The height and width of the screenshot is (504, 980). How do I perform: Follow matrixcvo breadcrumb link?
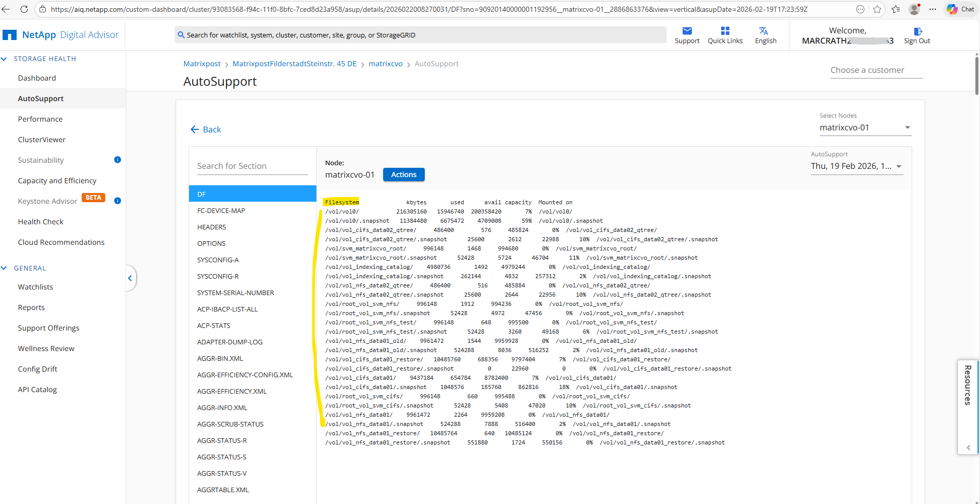coord(386,64)
